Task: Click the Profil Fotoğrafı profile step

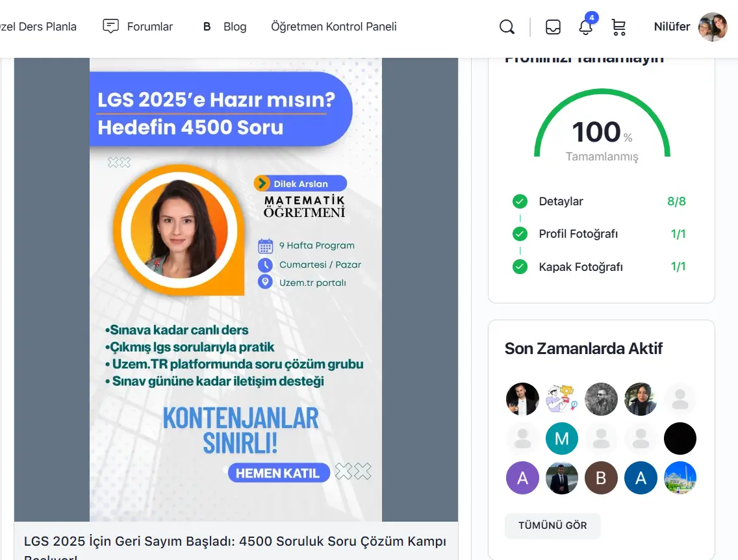Action: 578,234
